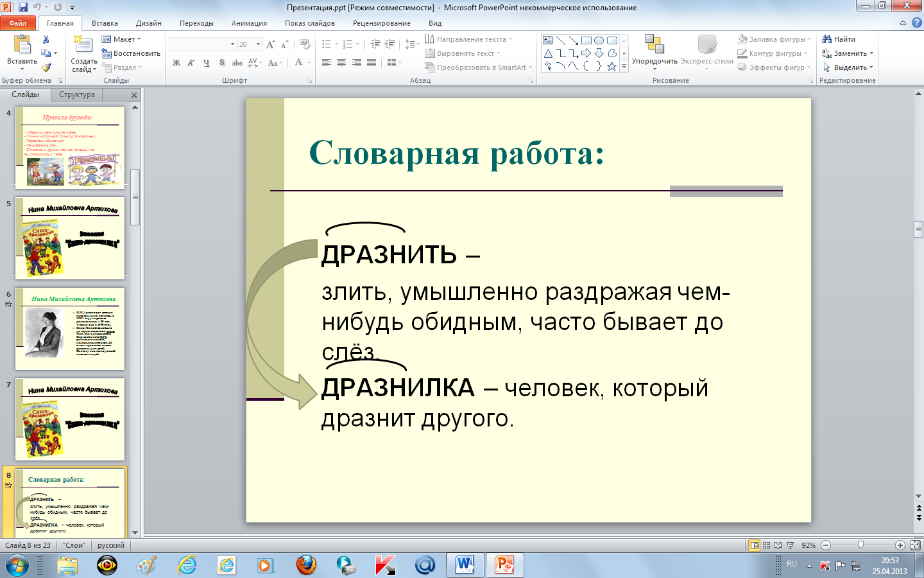Click the Help question mark icon
The image size is (924, 578).
pyautogui.click(x=917, y=22)
